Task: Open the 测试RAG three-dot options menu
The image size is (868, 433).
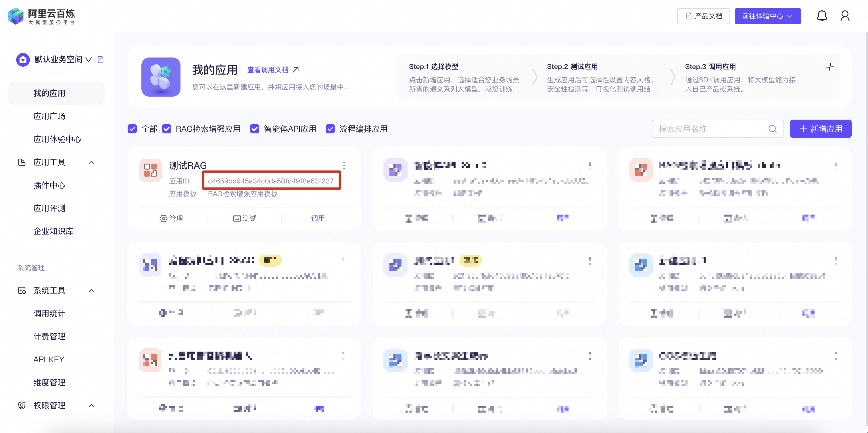Action: [344, 165]
